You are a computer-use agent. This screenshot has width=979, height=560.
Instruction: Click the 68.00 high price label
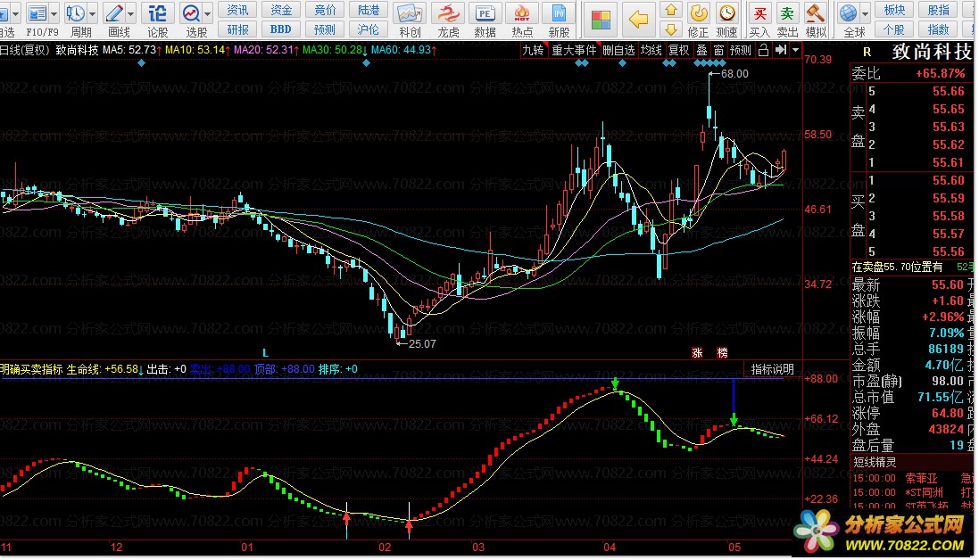734,74
